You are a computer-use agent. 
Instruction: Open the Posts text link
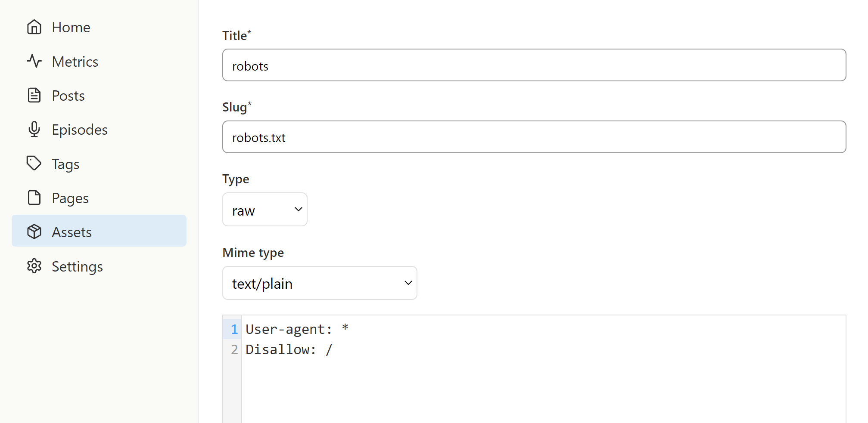pos(68,96)
